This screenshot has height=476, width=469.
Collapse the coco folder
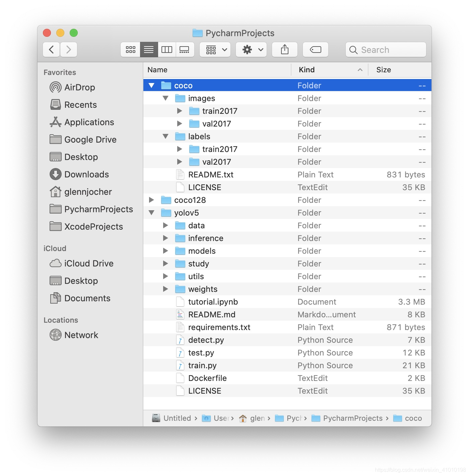pos(151,86)
